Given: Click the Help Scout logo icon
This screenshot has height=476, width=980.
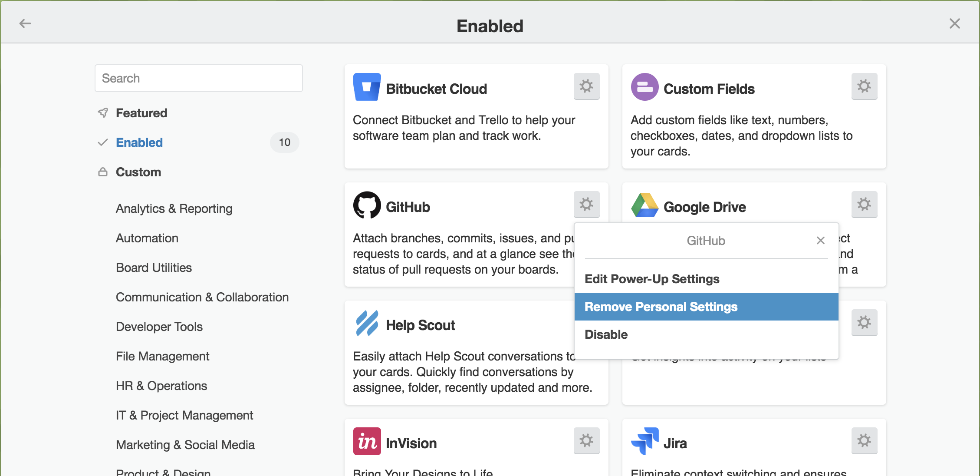Looking at the screenshot, I should (x=367, y=323).
